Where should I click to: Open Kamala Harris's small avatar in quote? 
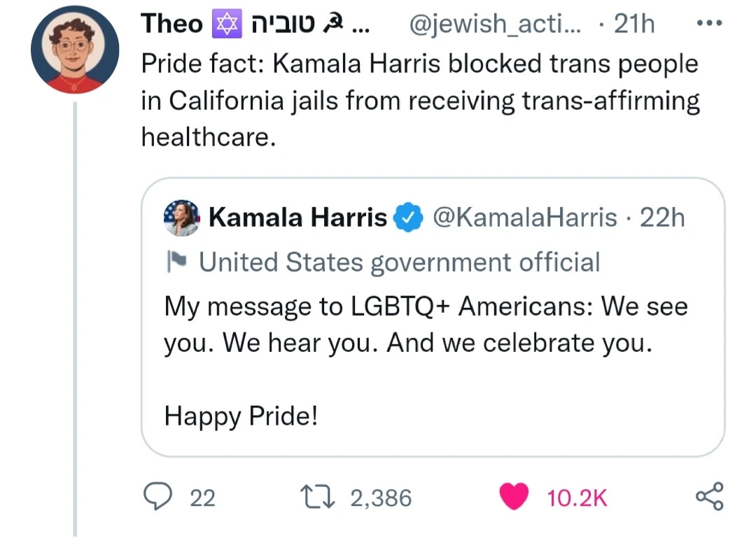point(181,218)
